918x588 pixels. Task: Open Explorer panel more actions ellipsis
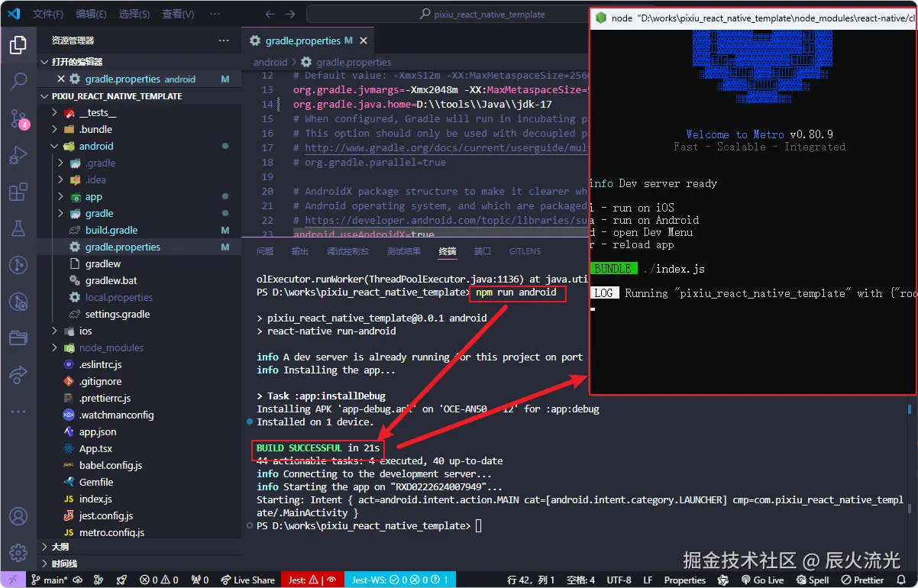pos(224,40)
